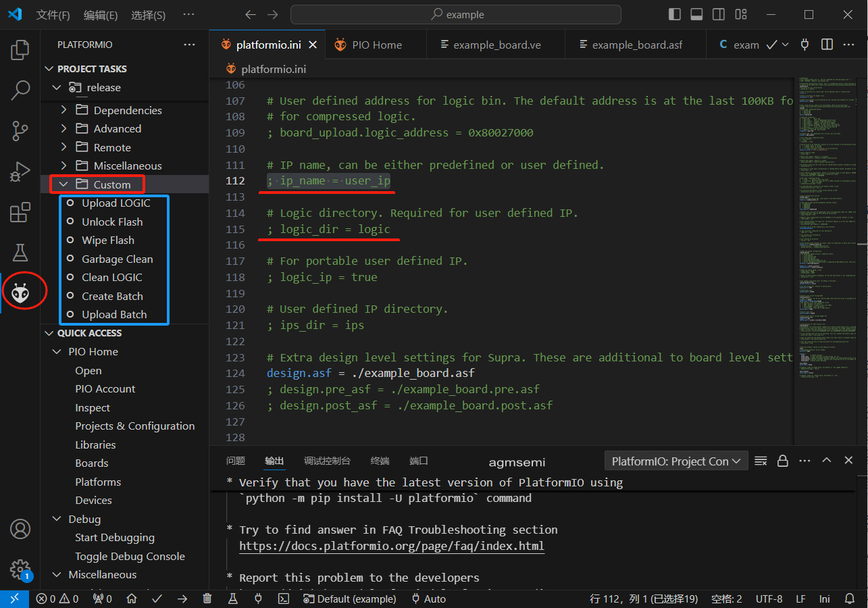
Task: Open Serial Monitor plug icon in status bar
Action: coord(258,599)
